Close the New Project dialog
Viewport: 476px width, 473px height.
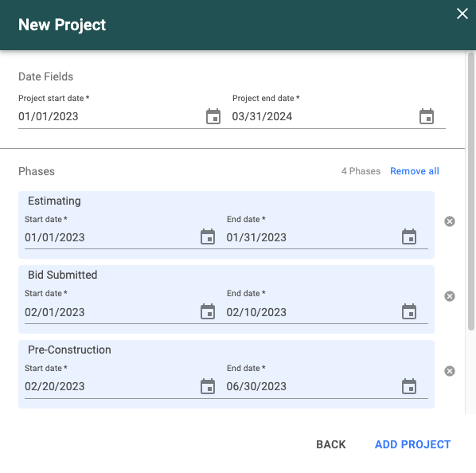coord(462,14)
